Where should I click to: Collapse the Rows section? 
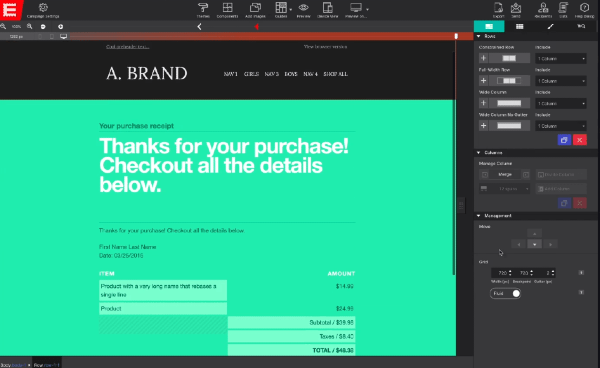(478, 36)
